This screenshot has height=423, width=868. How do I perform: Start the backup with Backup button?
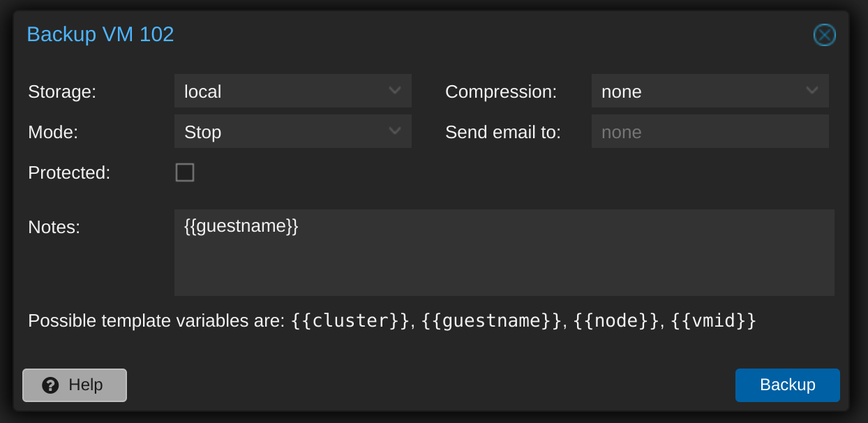[788, 385]
